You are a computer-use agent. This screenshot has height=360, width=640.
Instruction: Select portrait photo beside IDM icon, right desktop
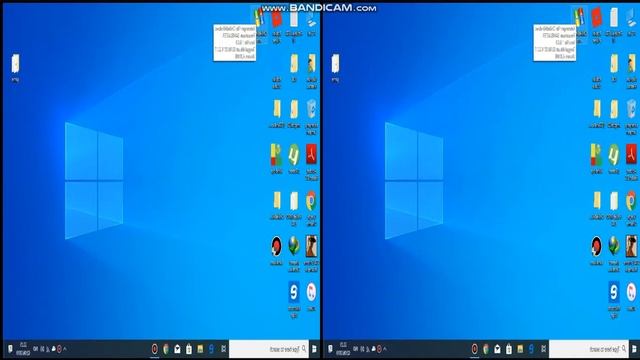[631, 246]
